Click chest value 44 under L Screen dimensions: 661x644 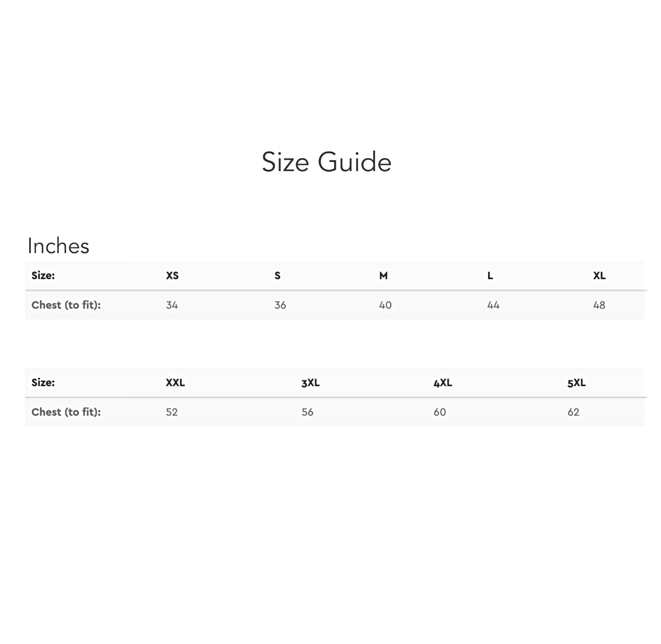coord(493,305)
